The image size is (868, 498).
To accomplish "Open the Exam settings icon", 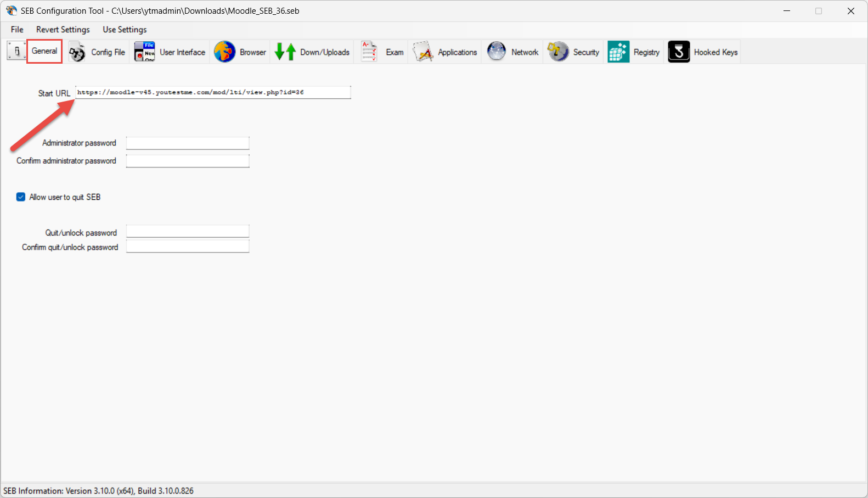I will pyautogui.click(x=369, y=52).
